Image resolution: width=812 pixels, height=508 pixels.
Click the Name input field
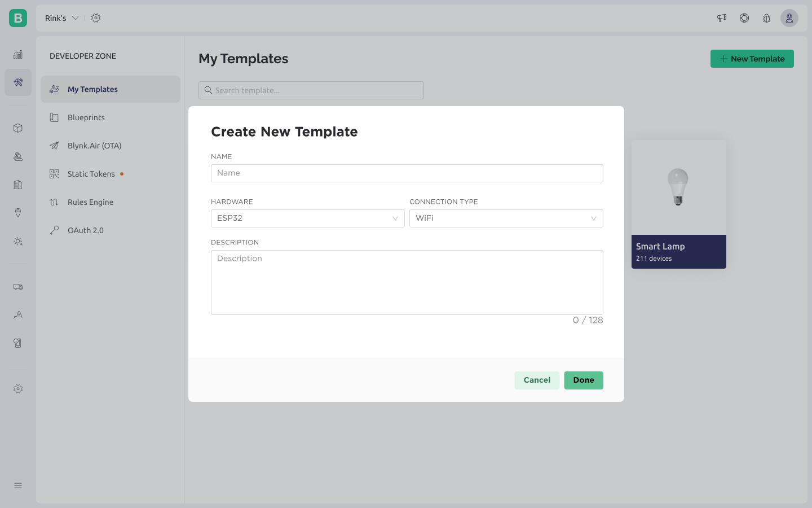pyautogui.click(x=407, y=173)
